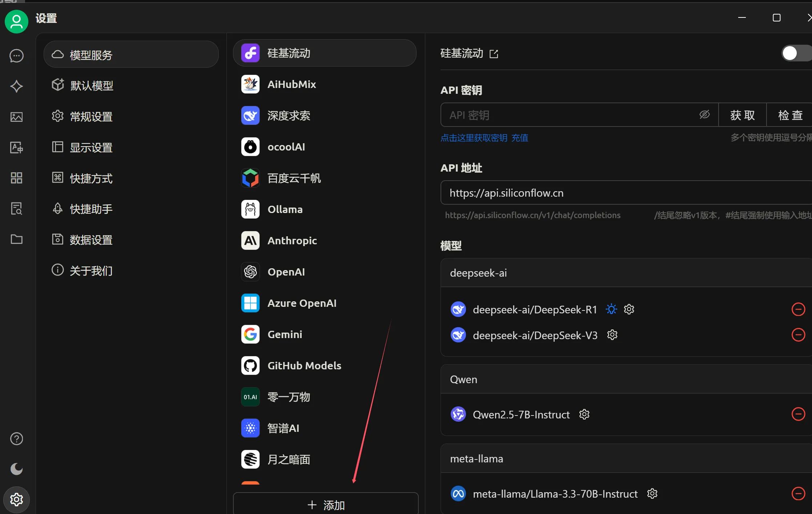The image size is (812, 514).
Task: Select Azure OpenAI provider
Action: pyautogui.click(x=325, y=303)
